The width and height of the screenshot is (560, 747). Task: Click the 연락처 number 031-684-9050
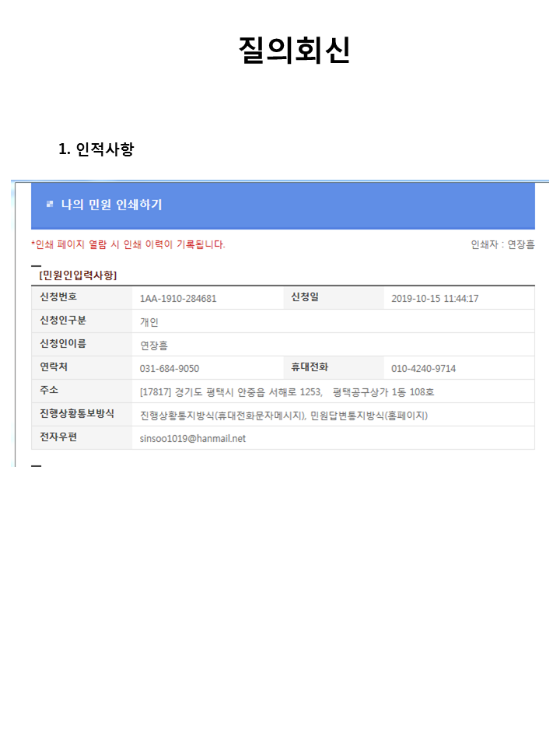(x=170, y=369)
